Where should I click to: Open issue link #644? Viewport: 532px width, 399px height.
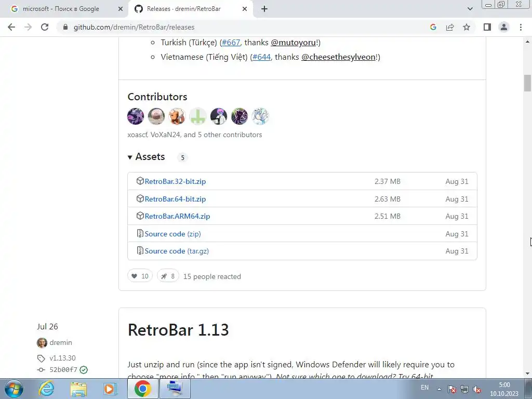click(x=262, y=57)
